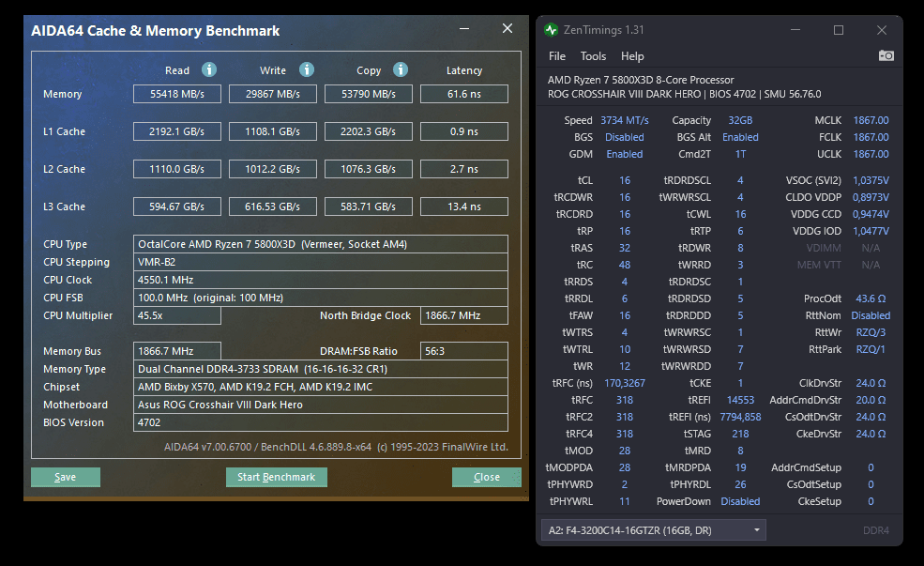The height and width of the screenshot is (566, 924).
Task: Click the Close button in AIDA64
Action: click(x=487, y=477)
